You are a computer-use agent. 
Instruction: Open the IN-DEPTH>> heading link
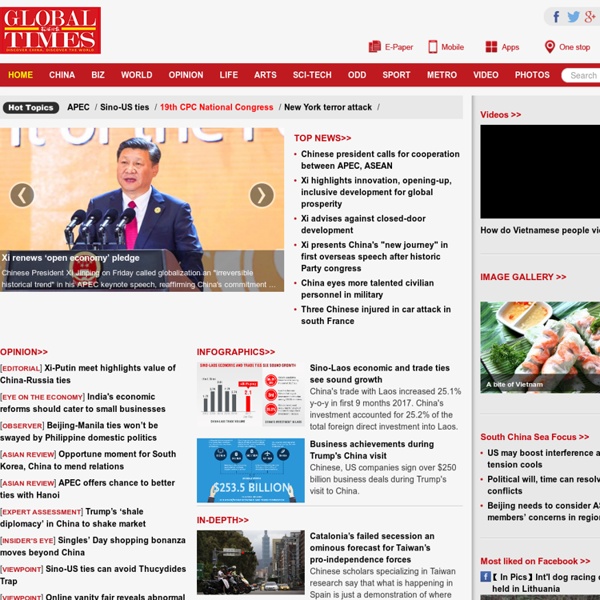(x=223, y=520)
